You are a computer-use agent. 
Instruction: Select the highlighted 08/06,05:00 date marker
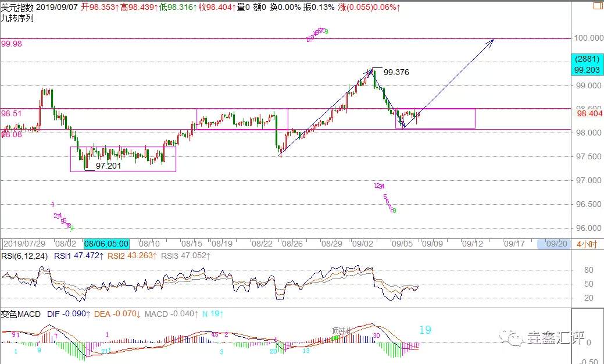pyautogui.click(x=106, y=244)
